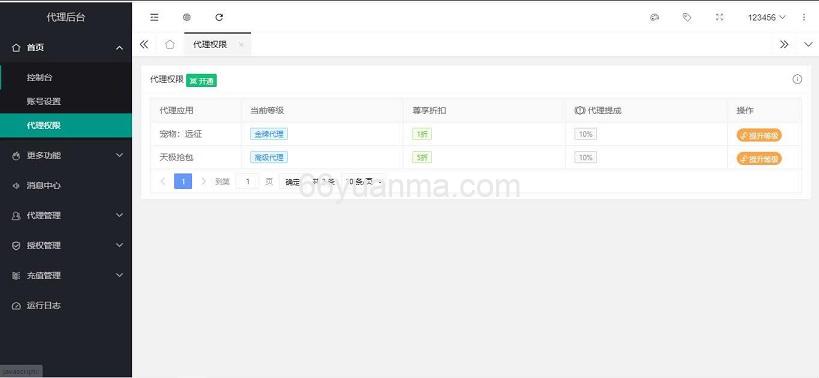Click 提升等级 for 宠物：远征
Image resolution: width=819 pixels, height=378 pixels.
coord(759,135)
